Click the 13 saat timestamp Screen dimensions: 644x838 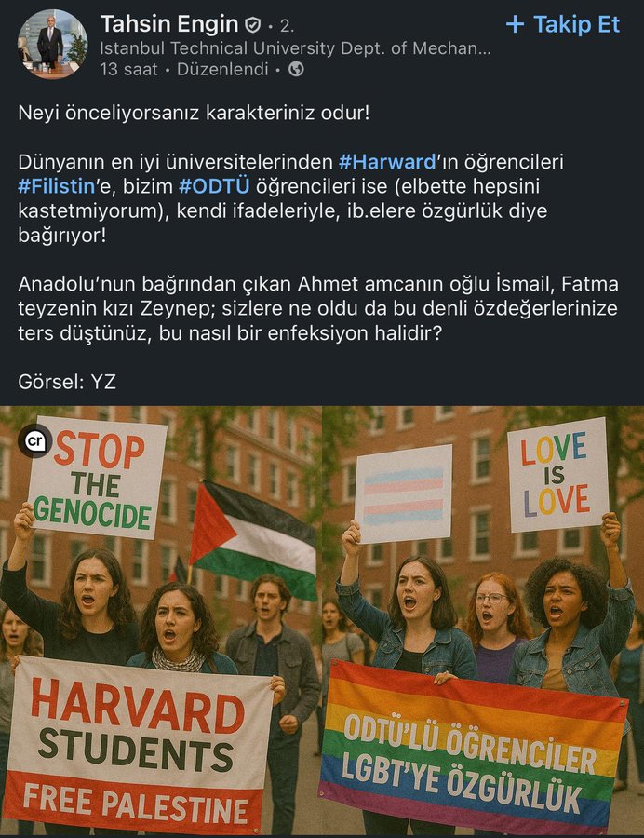(128, 70)
